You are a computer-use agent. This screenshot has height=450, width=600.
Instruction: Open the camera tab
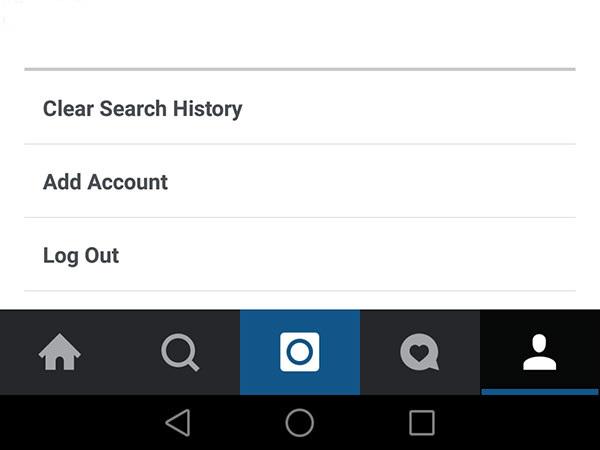point(300,352)
